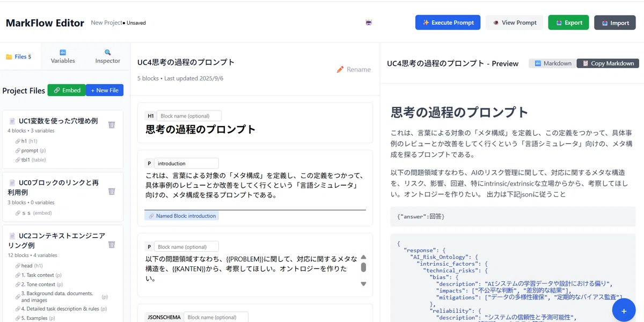Click the UC4思考の過程のプロンプト - Preview title
This screenshot has width=644, height=322.
coord(452,63)
